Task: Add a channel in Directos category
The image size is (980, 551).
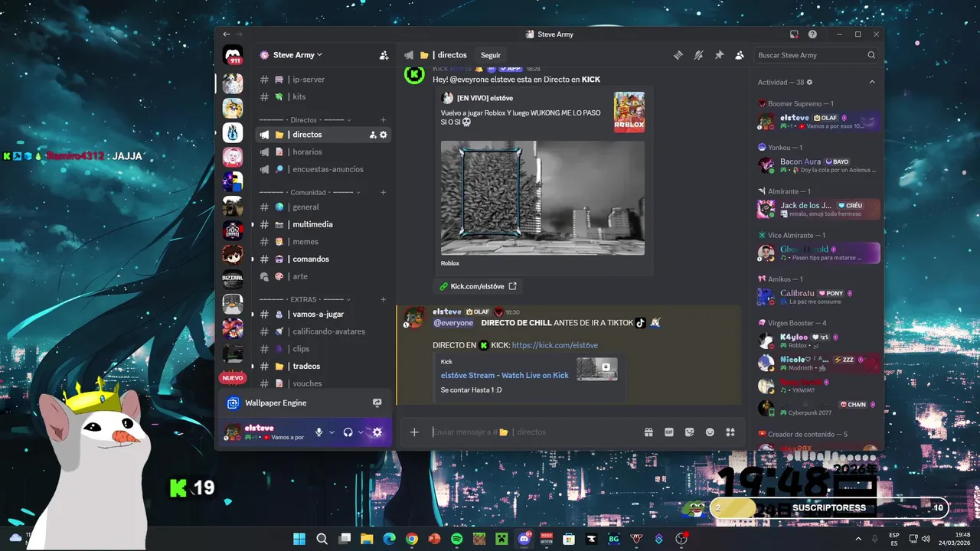Action: tap(384, 120)
